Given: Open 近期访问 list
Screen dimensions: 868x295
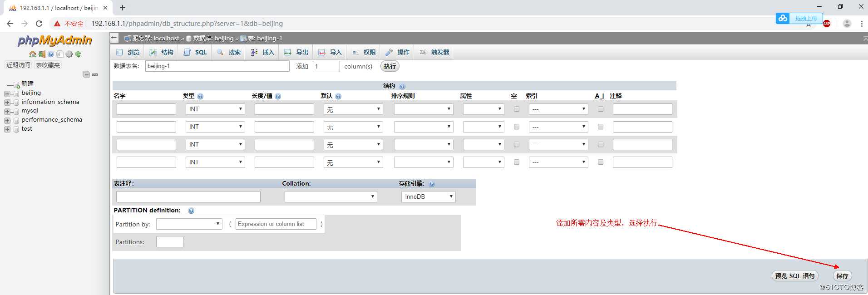Looking at the screenshot, I should (18, 65).
